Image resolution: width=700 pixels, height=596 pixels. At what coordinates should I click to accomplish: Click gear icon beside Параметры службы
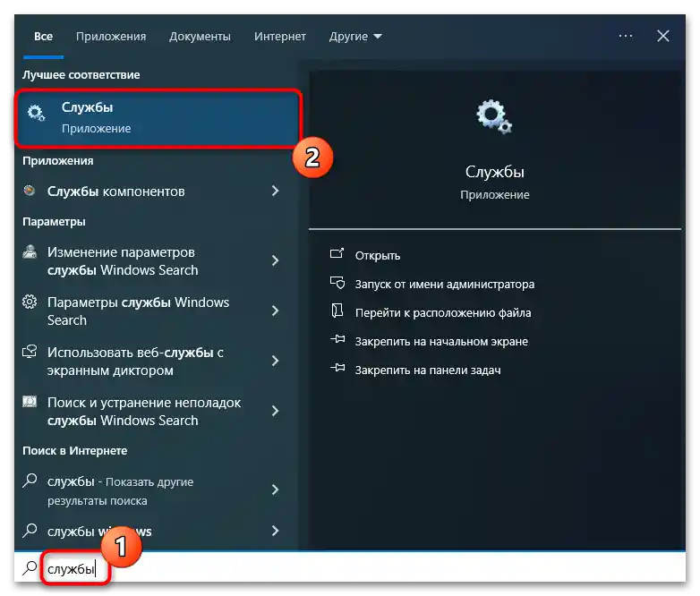pyautogui.click(x=30, y=302)
